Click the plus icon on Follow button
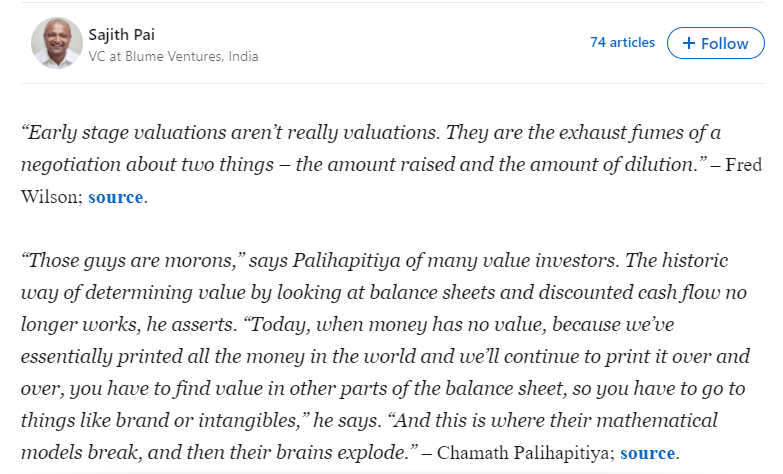This screenshot has width=783, height=474. [x=688, y=43]
